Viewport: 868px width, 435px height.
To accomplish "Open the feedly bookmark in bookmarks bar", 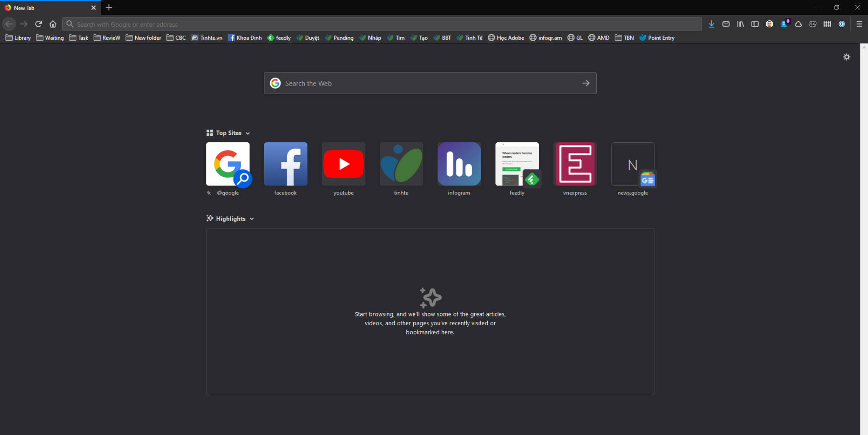I will 279,38.
